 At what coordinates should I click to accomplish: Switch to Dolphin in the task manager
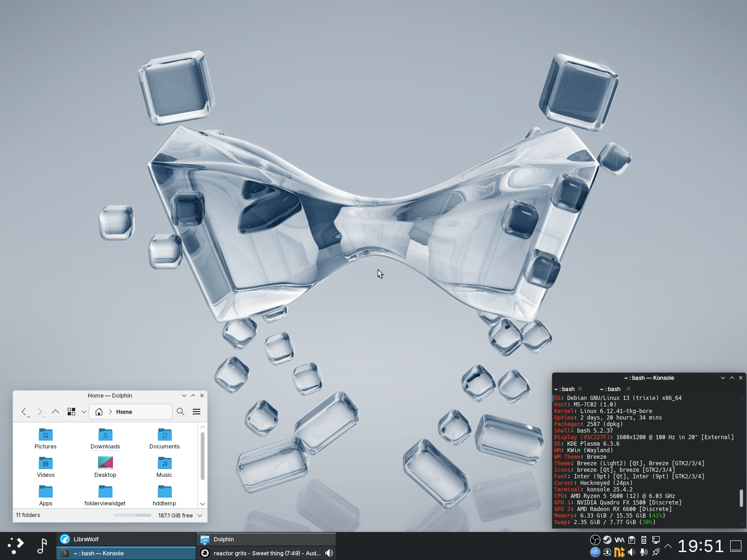(266, 539)
